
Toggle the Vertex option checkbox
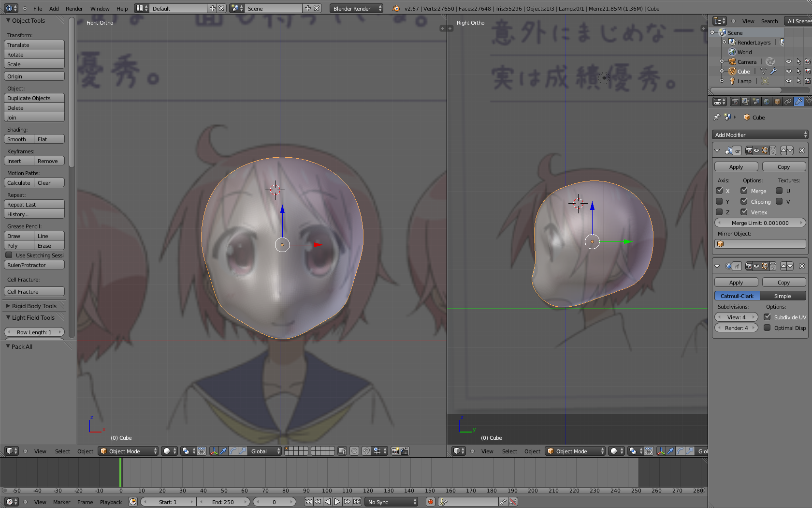click(x=744, y=212)
